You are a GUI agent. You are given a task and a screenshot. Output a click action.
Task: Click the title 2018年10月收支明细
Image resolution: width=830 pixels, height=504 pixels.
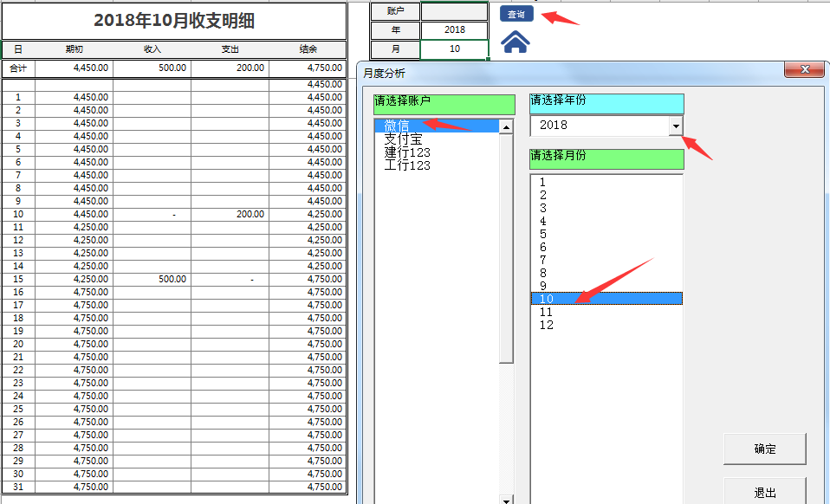point(174,21)
